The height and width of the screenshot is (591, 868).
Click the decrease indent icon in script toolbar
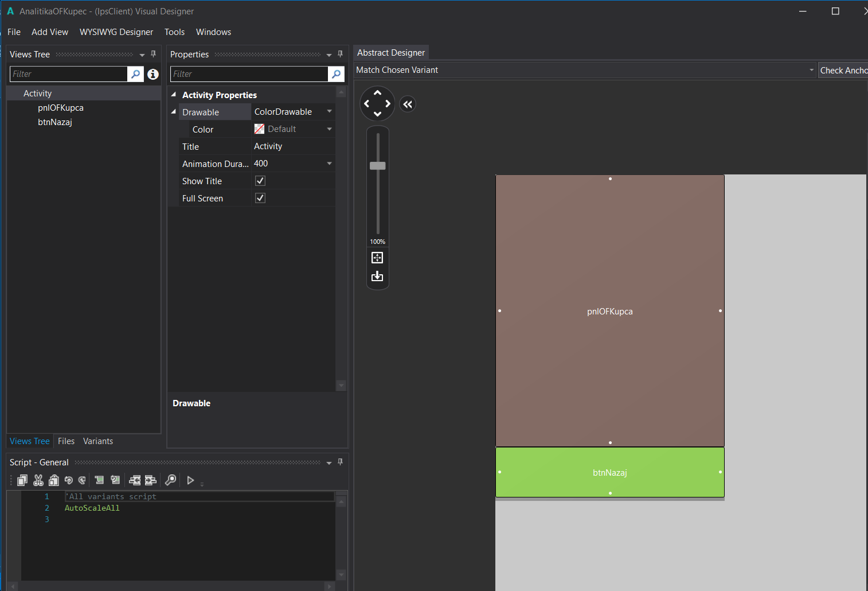click(x=135, y=480)
